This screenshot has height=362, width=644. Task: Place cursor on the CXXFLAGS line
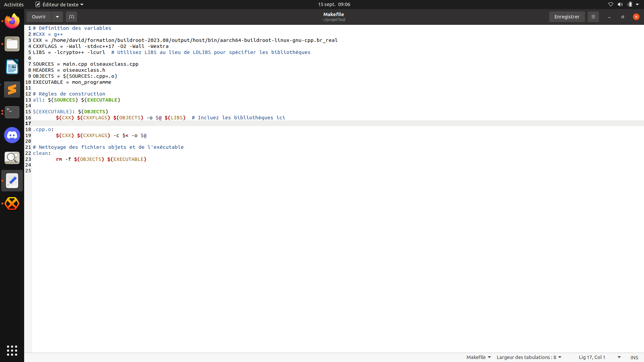[101, 46]
